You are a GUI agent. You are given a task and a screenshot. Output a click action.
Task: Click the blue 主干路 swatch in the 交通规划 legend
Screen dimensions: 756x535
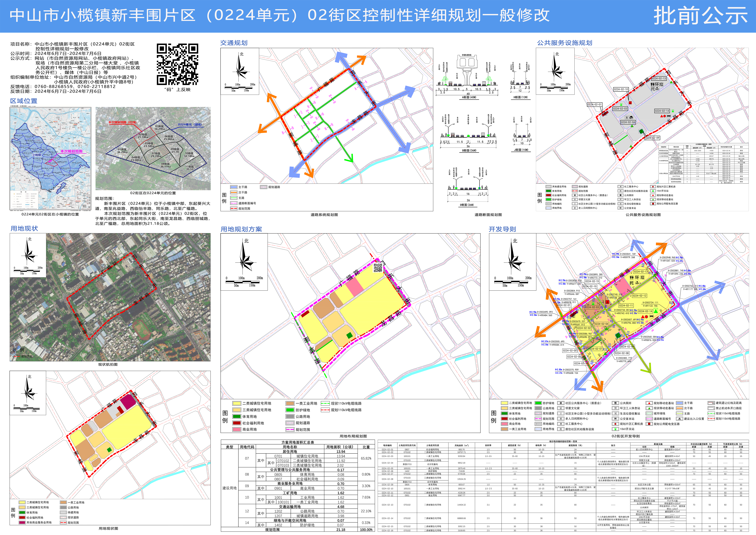[x=234, y=187]
